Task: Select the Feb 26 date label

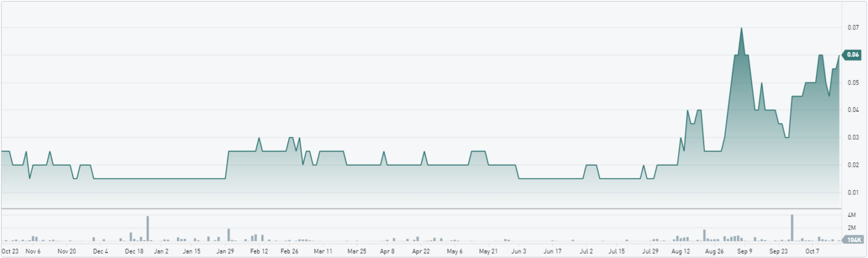Action: point(289,250)
